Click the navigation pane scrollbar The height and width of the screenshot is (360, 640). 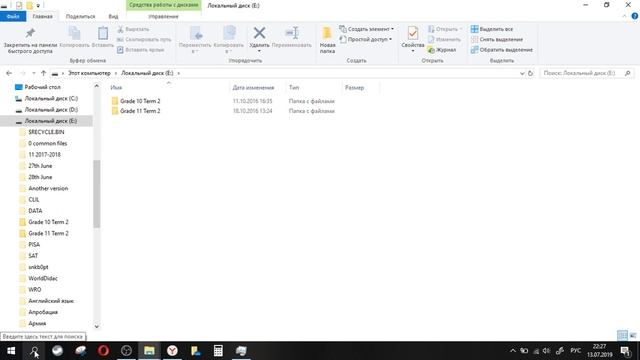click(97, 194)
